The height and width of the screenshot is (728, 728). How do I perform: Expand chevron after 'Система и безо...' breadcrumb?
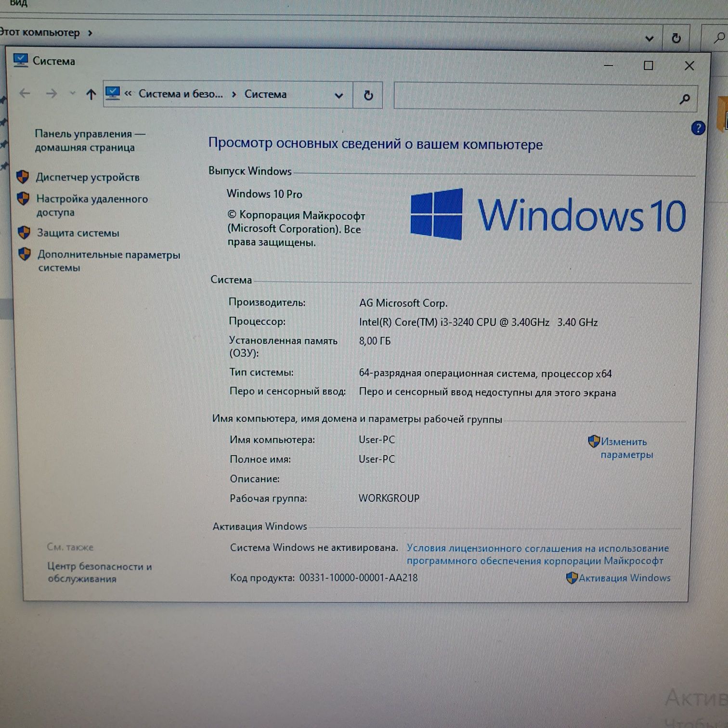click(x=234, y=94)
